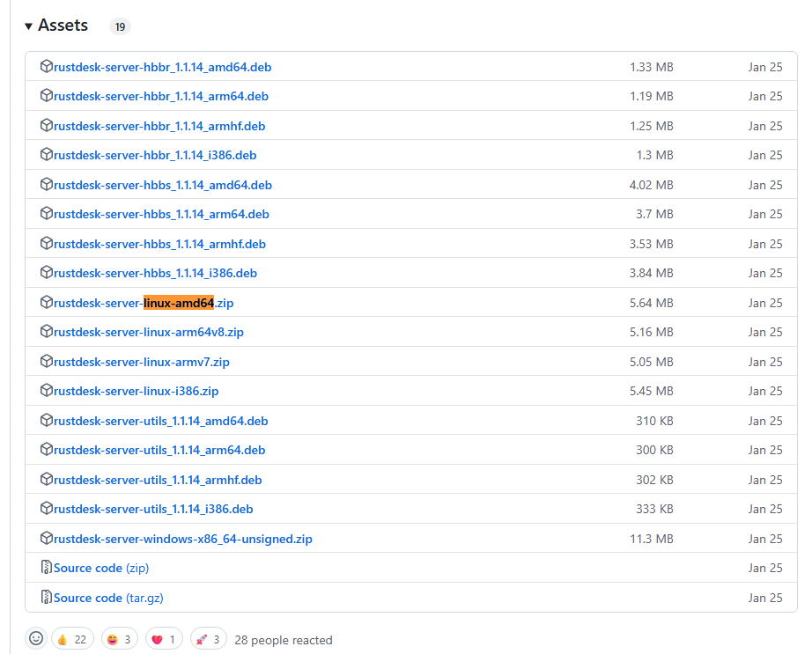The image size is (812, 654).
Task: Click package icon beside rustdesk-server-windows-x86_64-unsigned.zip
Action: coord(47,539)
